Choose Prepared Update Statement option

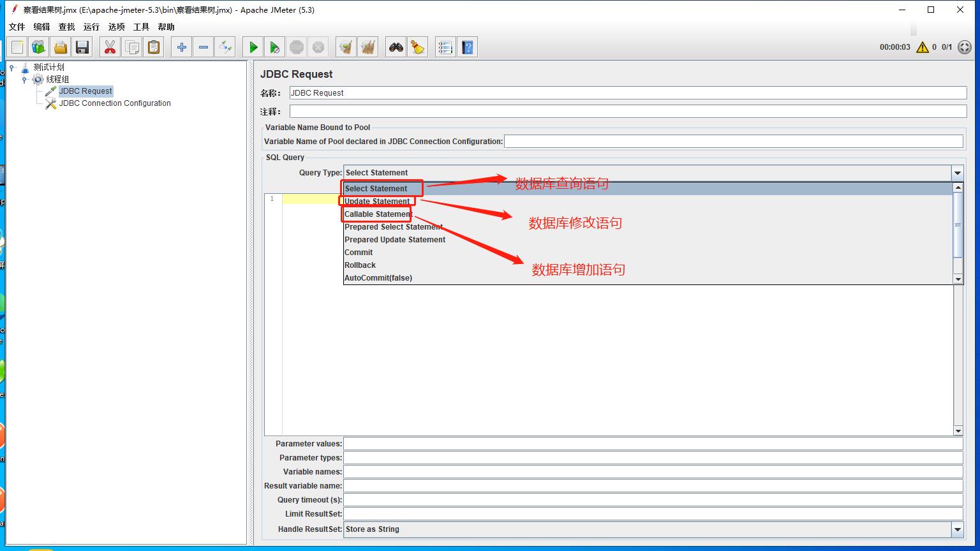click(648, 240)
